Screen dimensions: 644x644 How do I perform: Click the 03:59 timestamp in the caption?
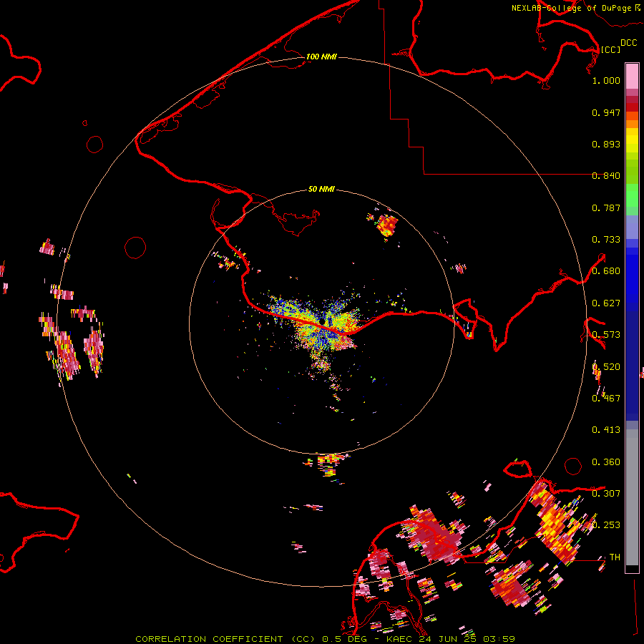click(x=499, y=639)
